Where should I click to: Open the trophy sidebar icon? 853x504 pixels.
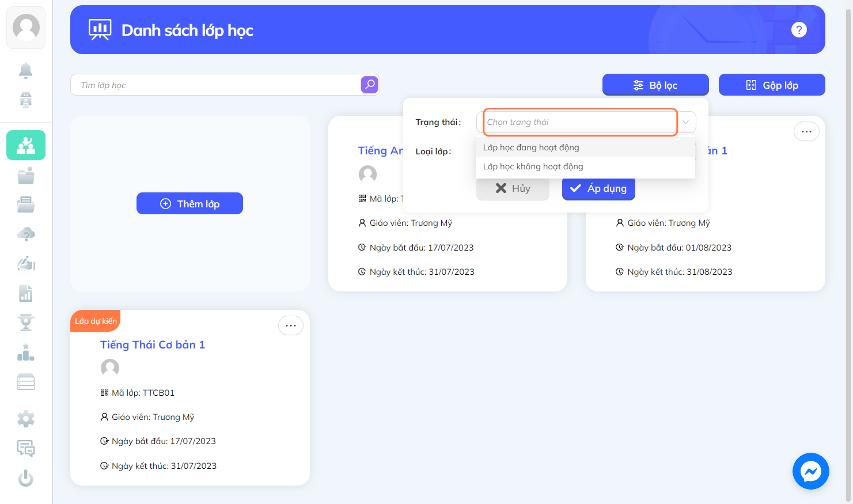click(x=26, y=323)
